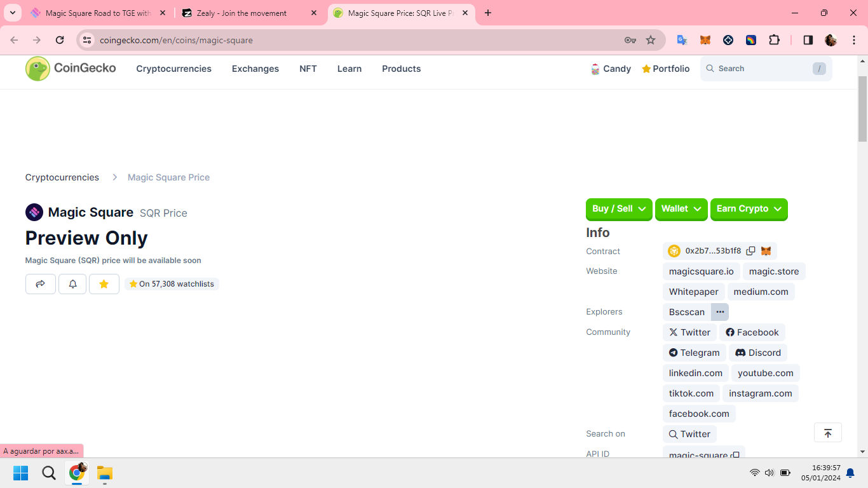Image resolution: width=868 pixels, height=488 pixels.
Task: Click the MetaMask fox icon beside contract
Action: pos(766,251)
